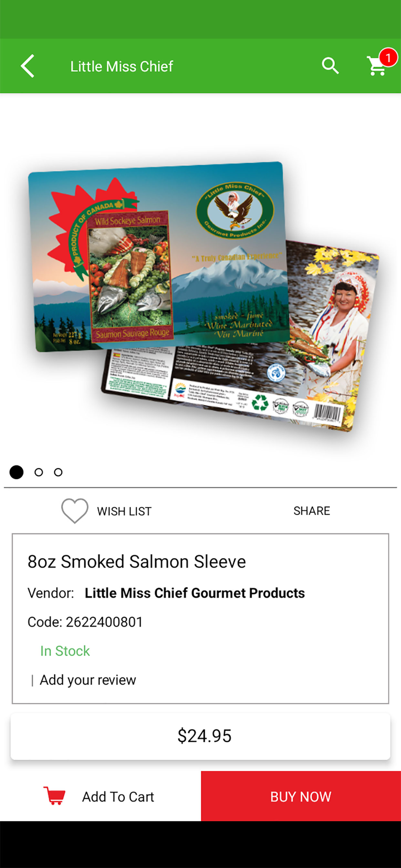Click the WISH LIST label
This screenshot has width=401, height=868.
[124, 511]
